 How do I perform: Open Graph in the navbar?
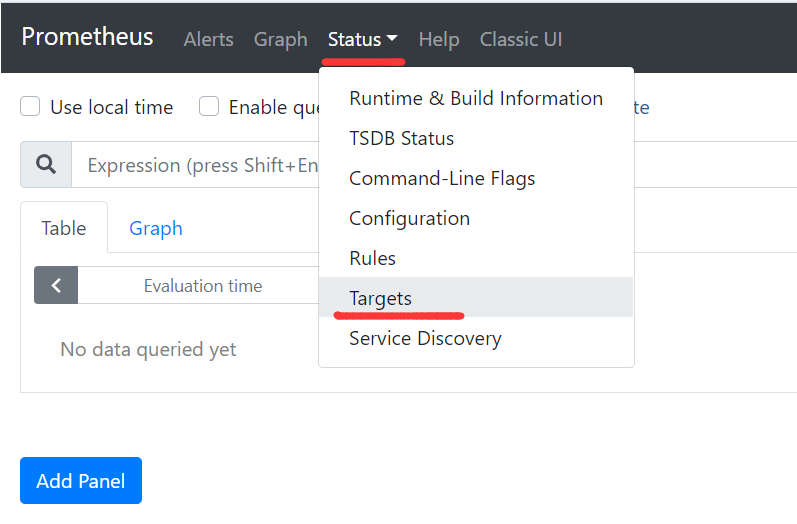click(x=281, y=39)
